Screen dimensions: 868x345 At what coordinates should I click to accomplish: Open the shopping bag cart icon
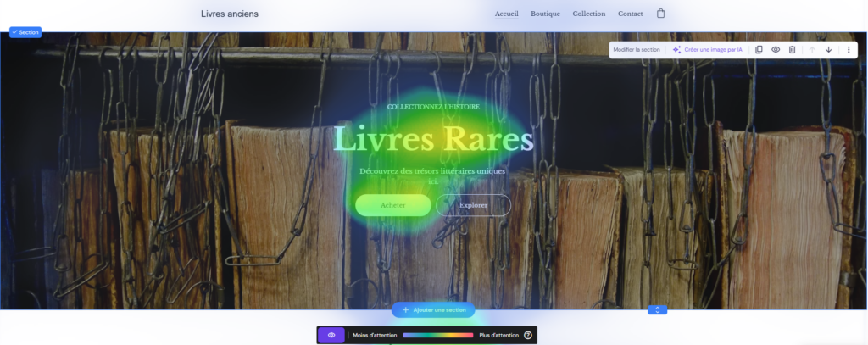click(660, 14)
